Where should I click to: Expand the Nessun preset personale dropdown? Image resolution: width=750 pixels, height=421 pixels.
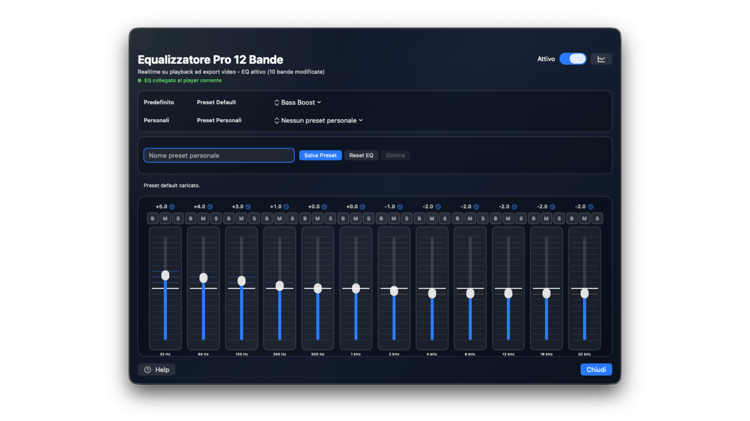318,120
